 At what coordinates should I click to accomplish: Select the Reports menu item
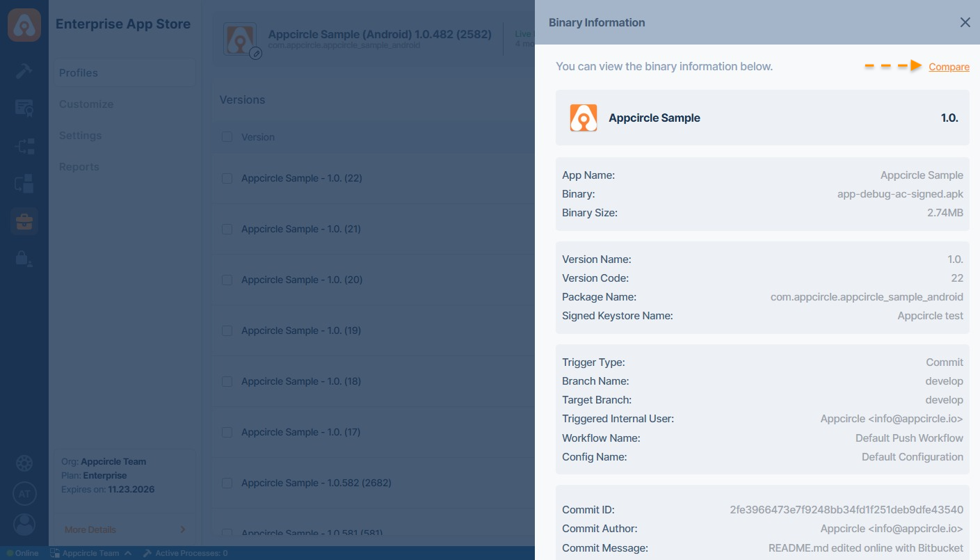coord(79,167)
